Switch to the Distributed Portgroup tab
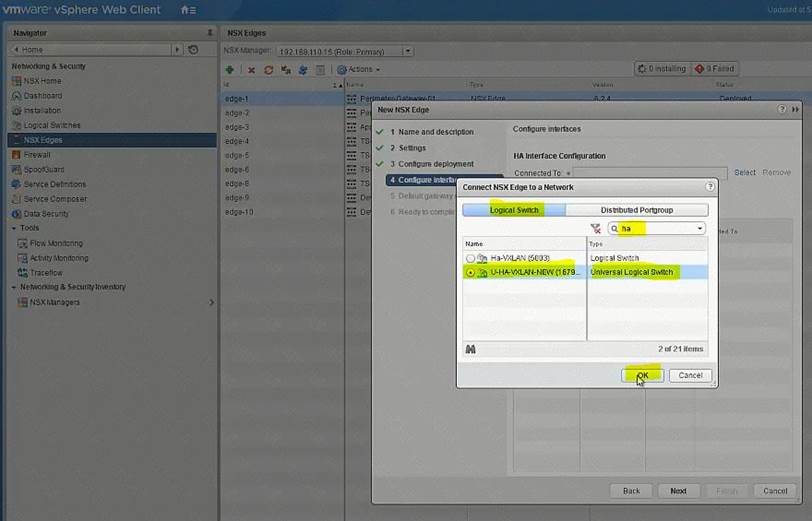The height and width of the screenshot is (521, 812). (636, 210)
